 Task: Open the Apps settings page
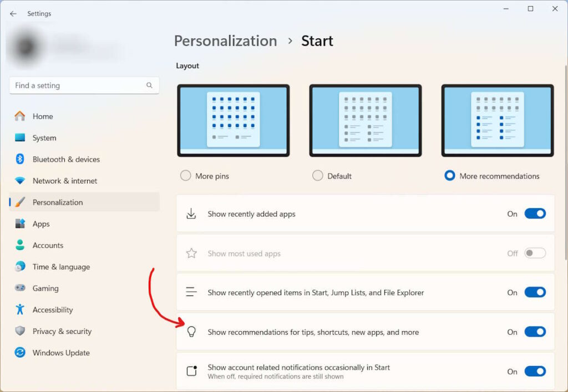pos(84,223)
